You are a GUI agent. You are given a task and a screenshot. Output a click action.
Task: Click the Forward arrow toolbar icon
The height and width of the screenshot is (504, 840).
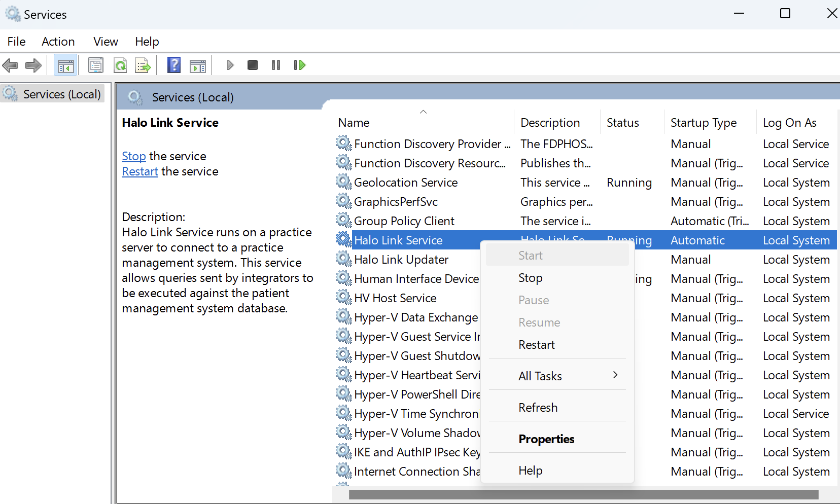tap(33, 65)
